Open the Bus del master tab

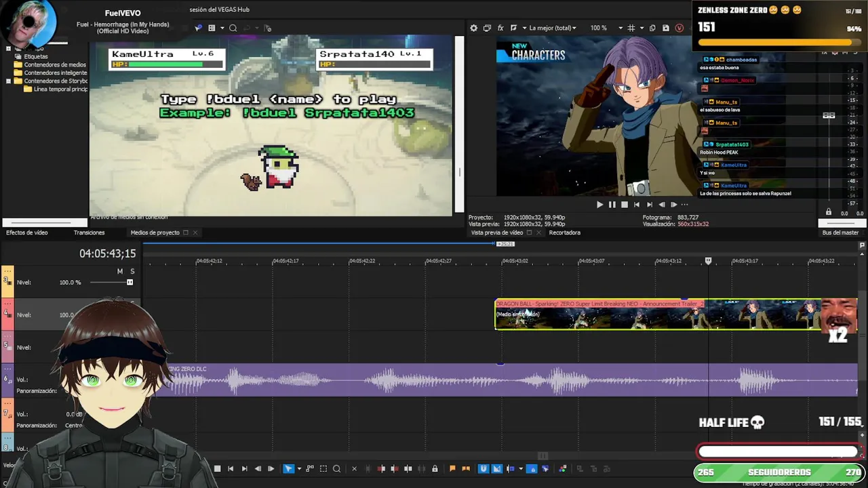pos(840,232)
